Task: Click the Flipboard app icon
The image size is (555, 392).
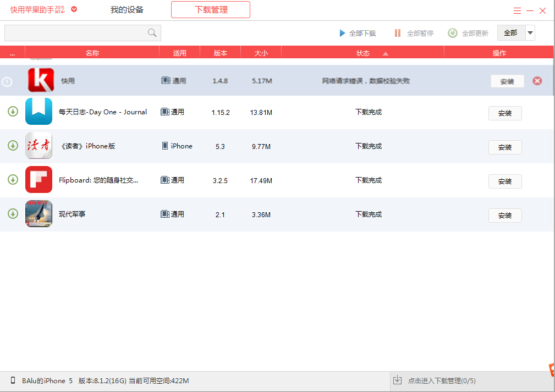Action: point(39,180)
